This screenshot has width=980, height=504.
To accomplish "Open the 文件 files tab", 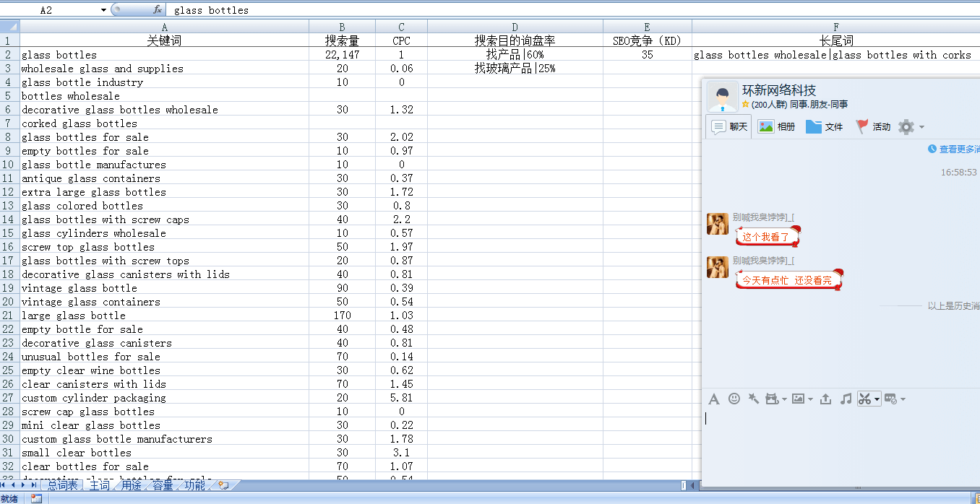I will click(x=825, y=127).
